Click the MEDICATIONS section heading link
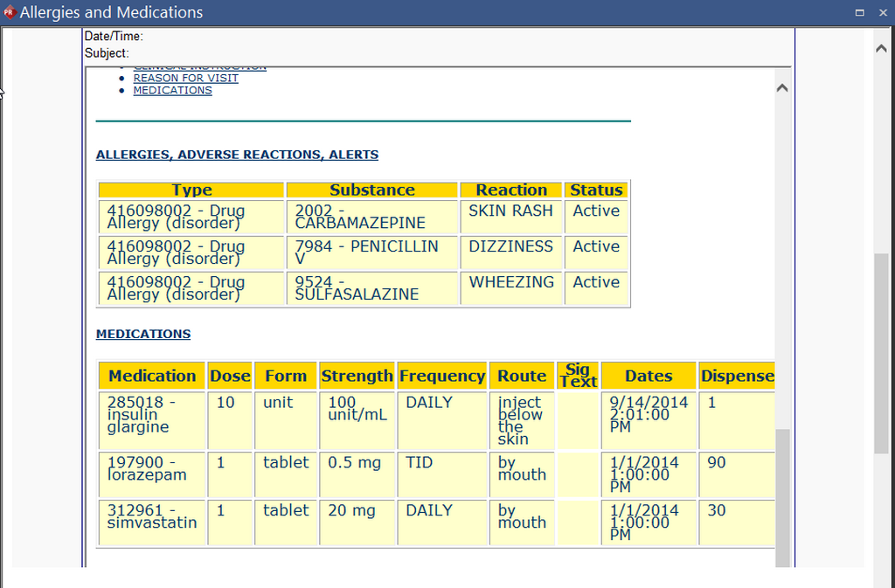895x588 pixels. [142, 334]
